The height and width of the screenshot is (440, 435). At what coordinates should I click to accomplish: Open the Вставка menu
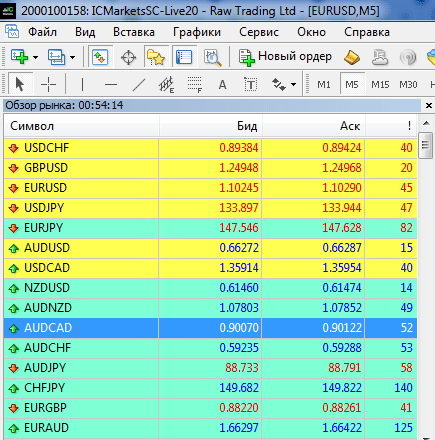pos(134,32)
